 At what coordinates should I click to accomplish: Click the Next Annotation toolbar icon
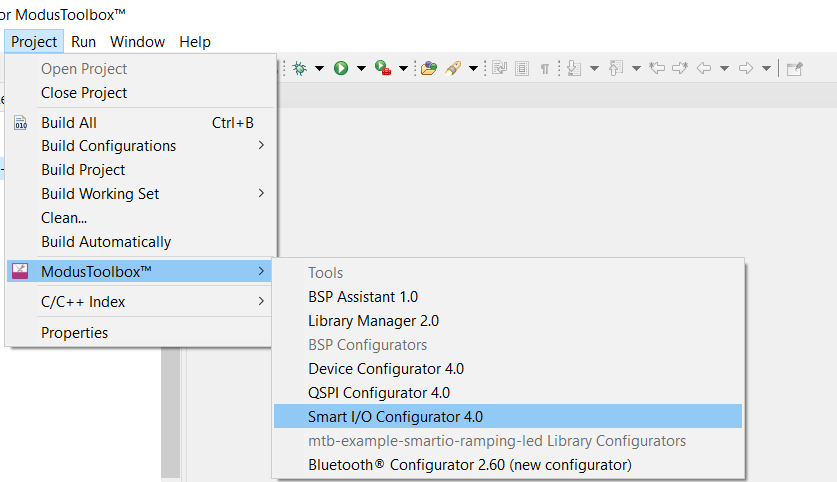pos(574,68)
